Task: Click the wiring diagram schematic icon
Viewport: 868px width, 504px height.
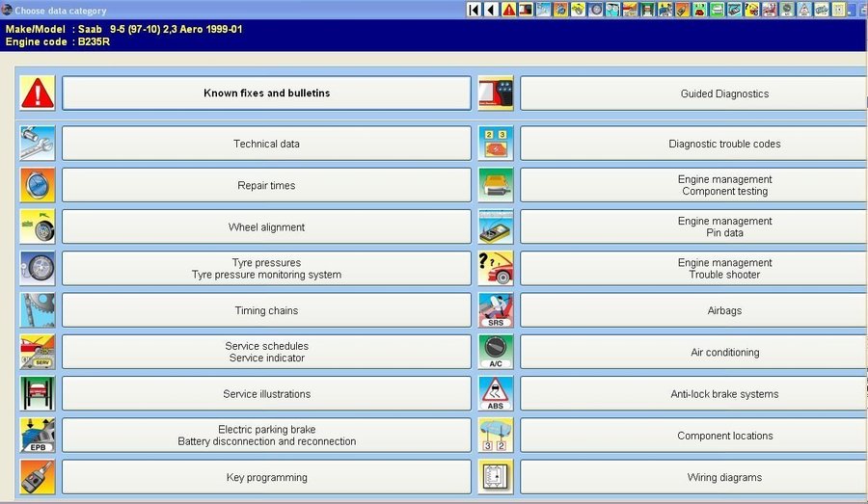Action: coord(496,477)
